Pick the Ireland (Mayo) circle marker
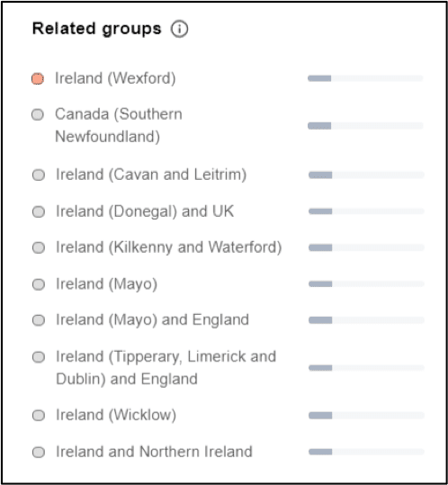This screenshot has width=448, height=485. pos(39,284)
